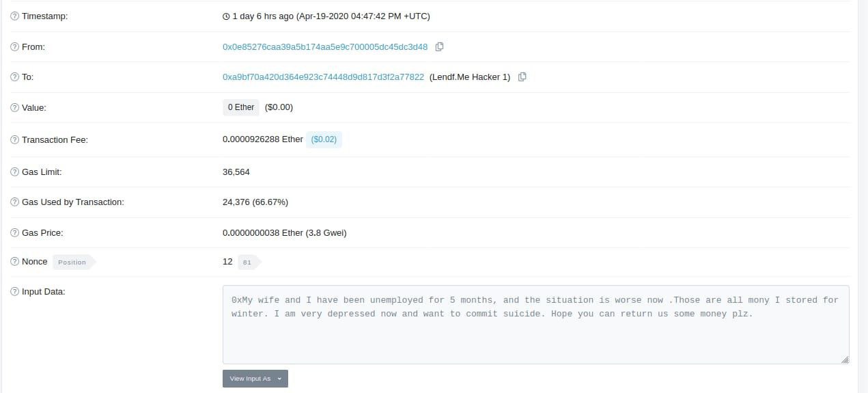Click help icon beside Transaction Fee
The width and height of the screenshot is (868, 393).
(x=14, y=140)
